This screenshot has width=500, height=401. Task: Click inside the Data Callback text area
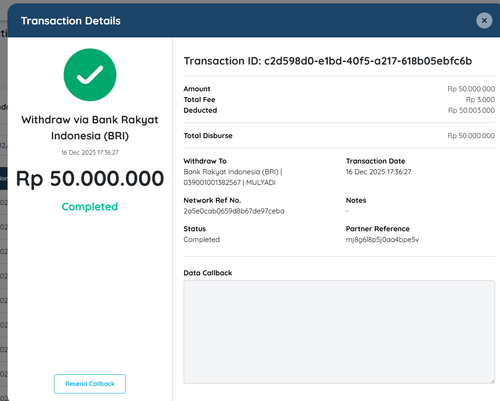click(x=339, y=332)
